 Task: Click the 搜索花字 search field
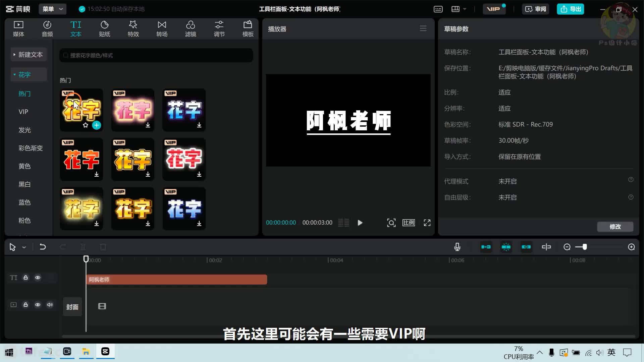pos(156,55)
